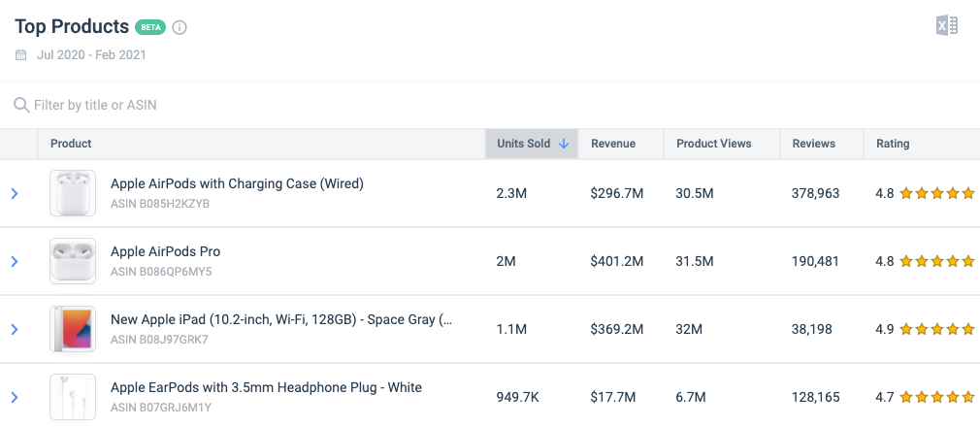
Task: Expand the Apple AirPods Pro row
Action: (15, 261)
